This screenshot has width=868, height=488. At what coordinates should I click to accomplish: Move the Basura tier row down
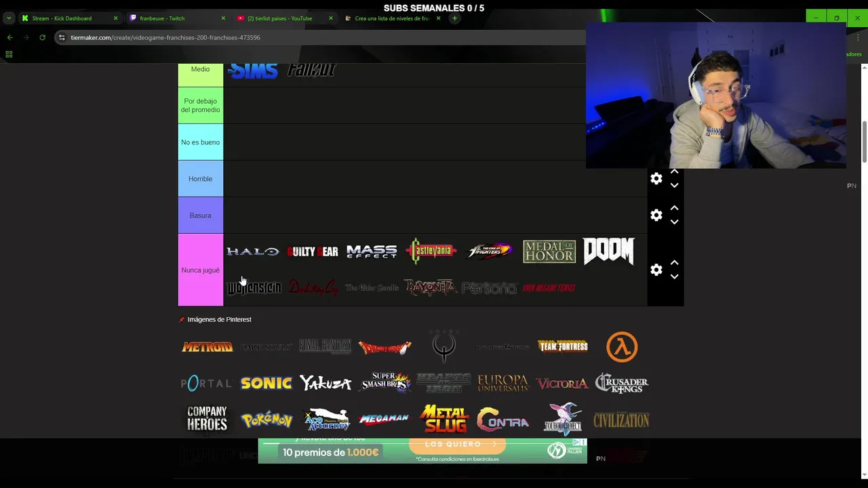pyautogui.click(x=674, y=222)
